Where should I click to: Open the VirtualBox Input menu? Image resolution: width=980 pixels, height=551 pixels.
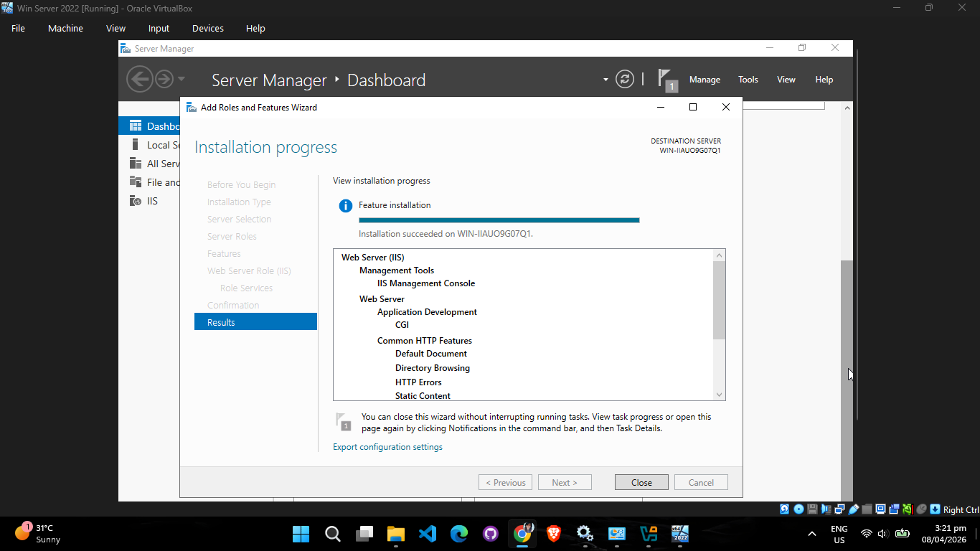(159, 28)
